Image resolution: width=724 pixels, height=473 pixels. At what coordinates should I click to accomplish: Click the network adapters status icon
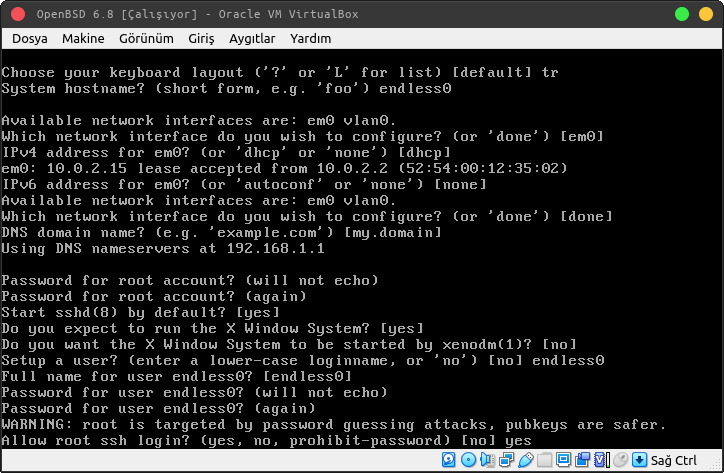tap(507, 460)
